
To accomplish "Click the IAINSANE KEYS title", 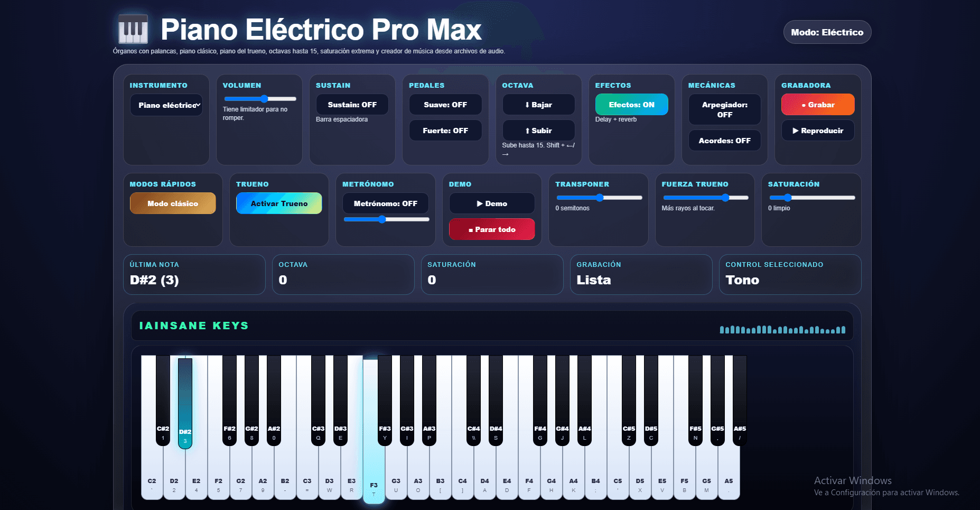I will pyautogui.click(x=194, y=326).
